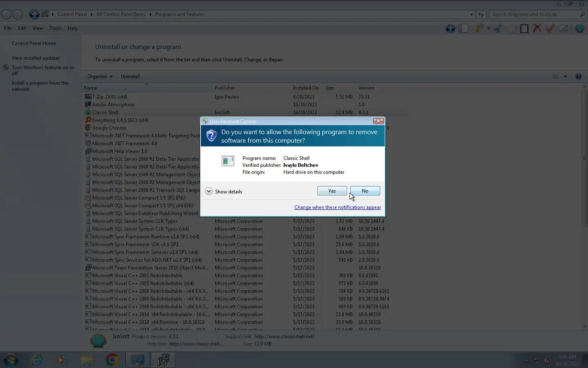Screen dimensions: 588x368
Task: Open Install a program from the network
Action: click(40, 86)
